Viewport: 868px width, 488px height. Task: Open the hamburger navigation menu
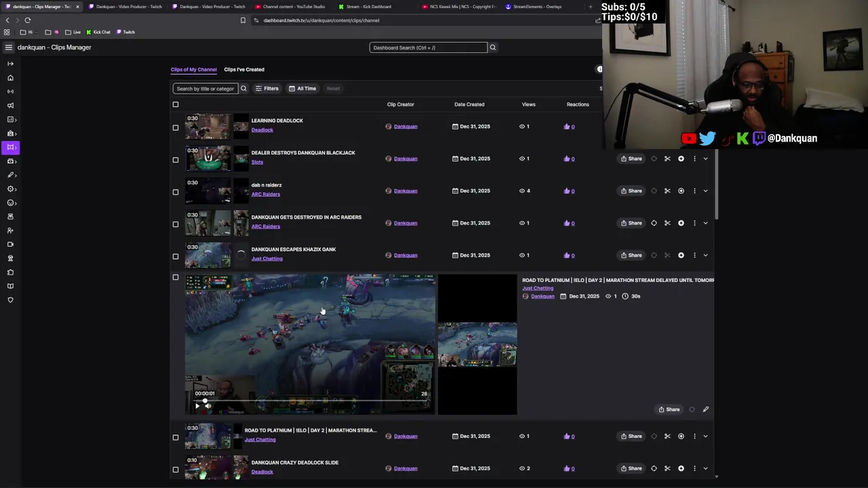pos(9,47)
